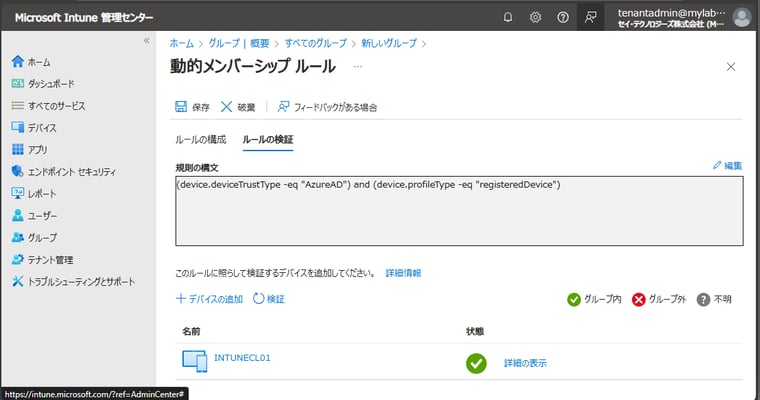Open テナント管理 in sidebar
The image size is (760, 400).
(43, 259)
